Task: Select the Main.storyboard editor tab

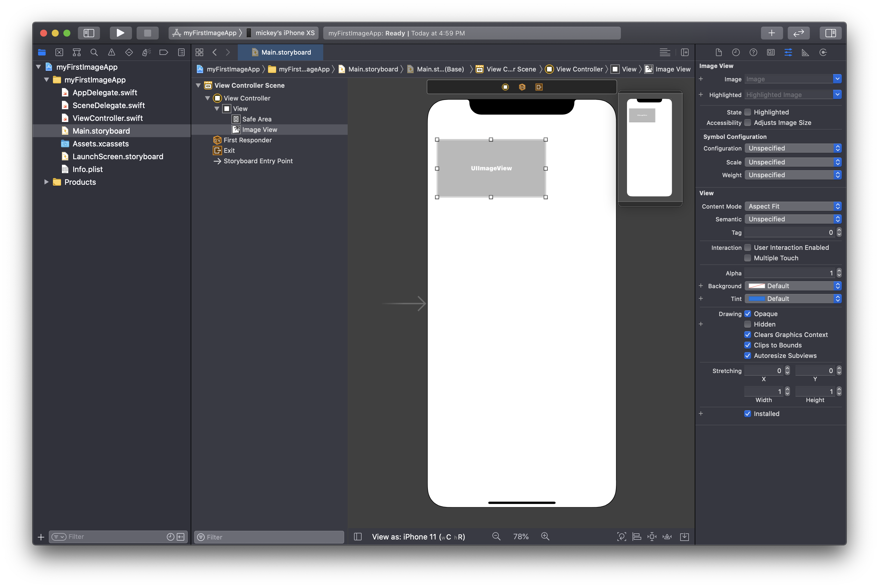Action: click(x=281, y=53)
